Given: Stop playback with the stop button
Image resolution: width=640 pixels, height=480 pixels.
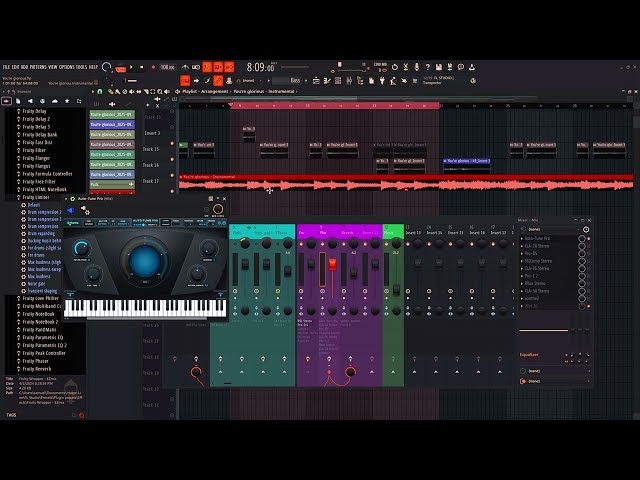Looking at the screenshot, I should [x=142, y=67].
